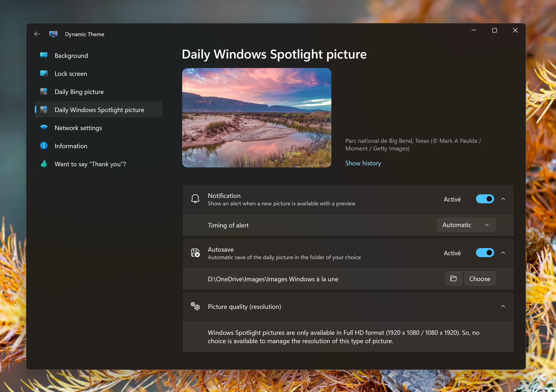
Task: Click the Show history link
Action: coord(363,163)
